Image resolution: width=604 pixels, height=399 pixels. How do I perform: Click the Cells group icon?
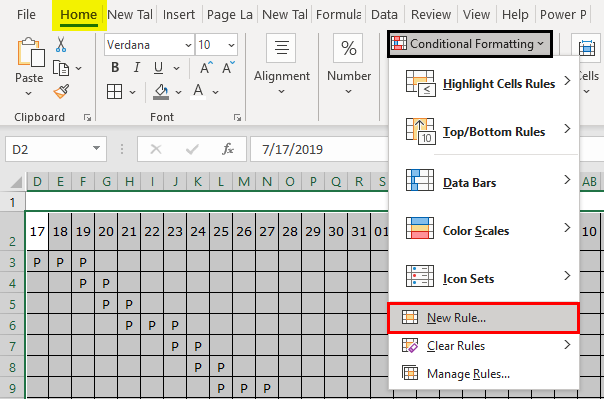(x=586, y=48)
